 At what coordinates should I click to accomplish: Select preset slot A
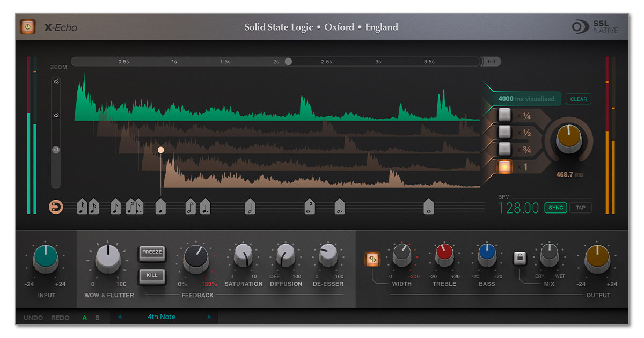84,318
